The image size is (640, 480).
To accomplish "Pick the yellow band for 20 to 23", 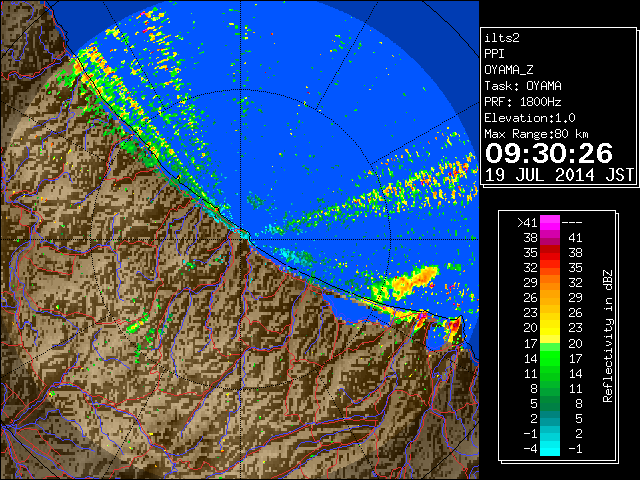I will click(x=550, y=328).
